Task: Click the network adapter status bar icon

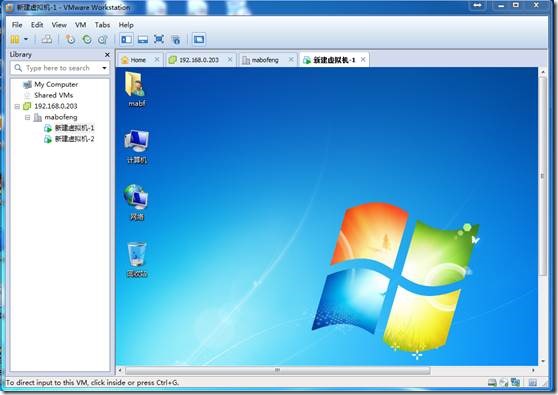Action: point(515,383)
